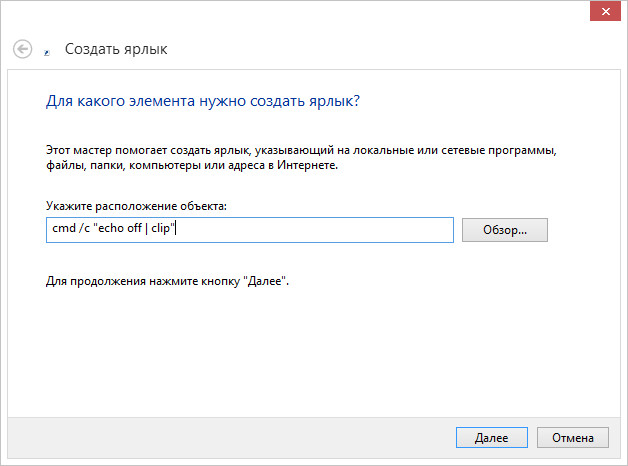
Task: Click the round back arrow icon
Action: [x=22, y=49]
